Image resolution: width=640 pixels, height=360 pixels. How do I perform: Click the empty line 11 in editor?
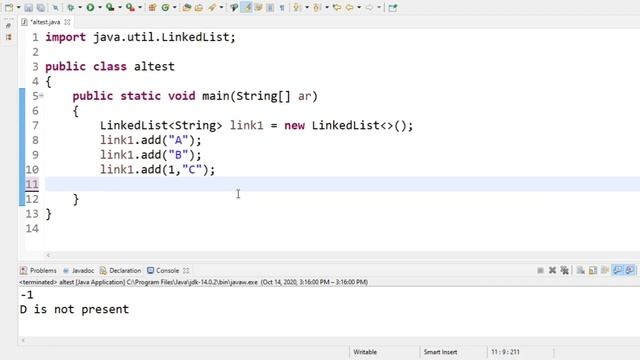click(x=342, y=184)
